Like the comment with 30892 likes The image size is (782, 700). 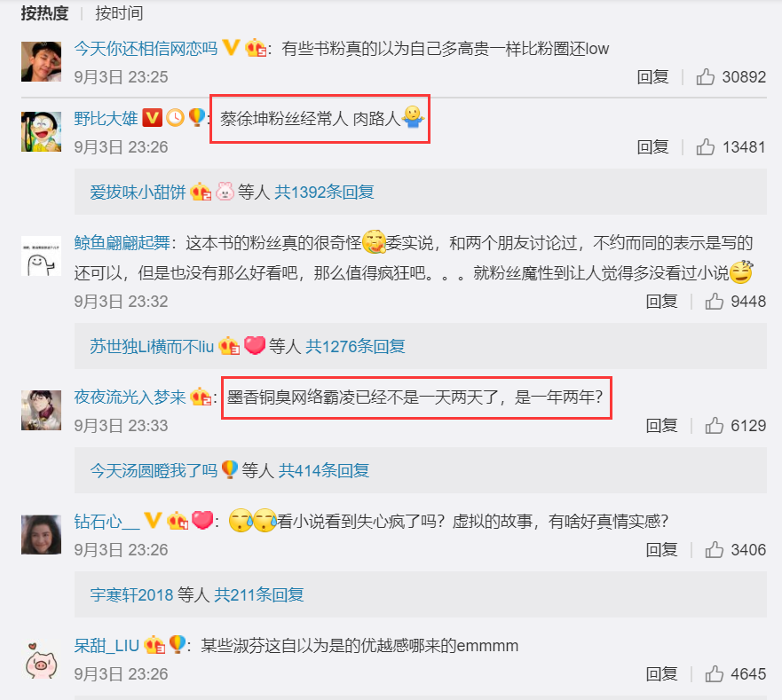click(x=705, y=77)
